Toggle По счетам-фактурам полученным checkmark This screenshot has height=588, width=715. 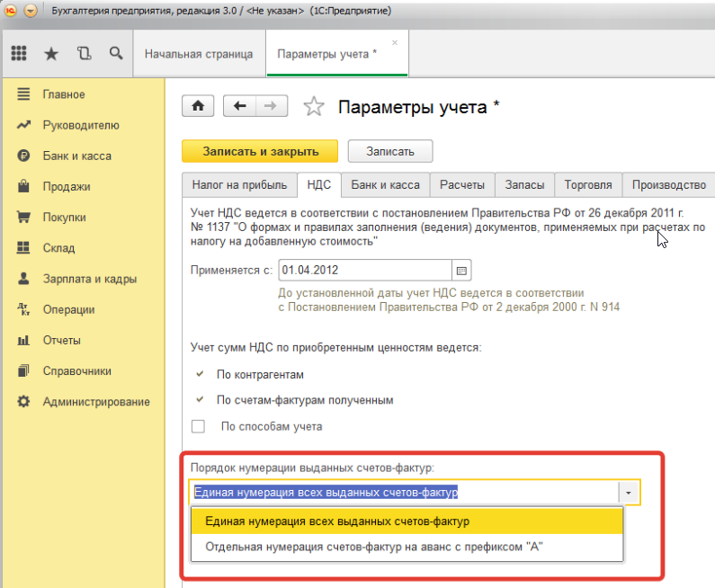tap(199, 399)
